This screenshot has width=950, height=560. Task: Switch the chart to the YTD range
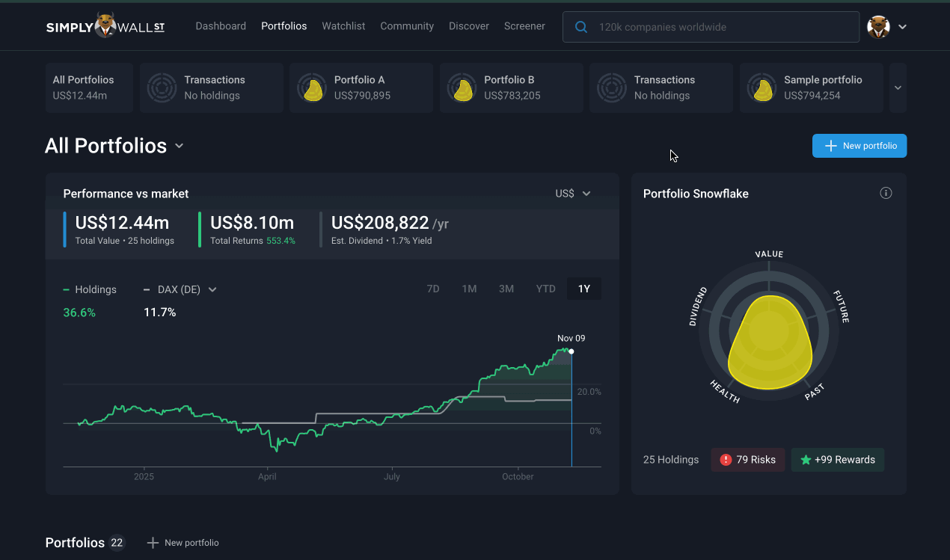(545, 288)
